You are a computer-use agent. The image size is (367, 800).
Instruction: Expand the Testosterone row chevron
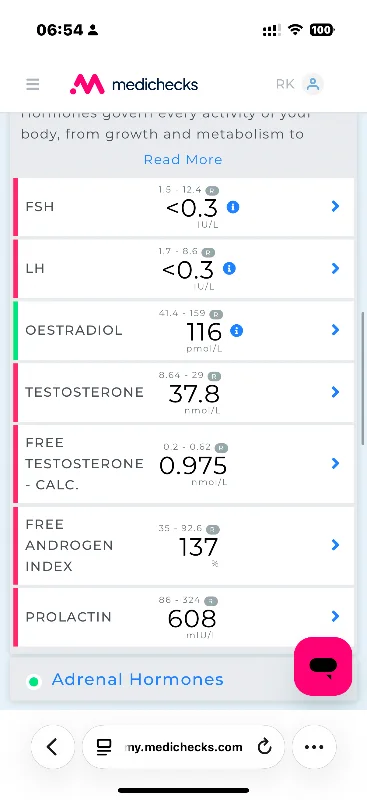pyautogui.click(x=335, y=392)
